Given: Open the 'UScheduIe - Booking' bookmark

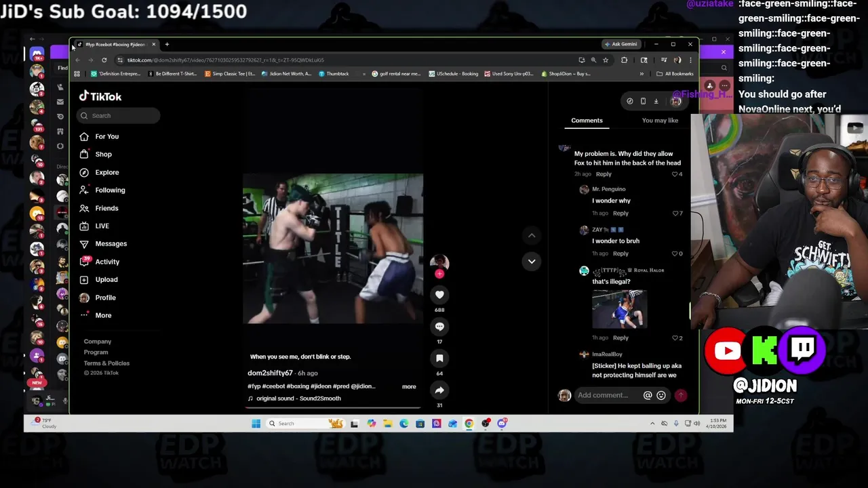Looking at the screenshot, I should click(x=453, y=73).
